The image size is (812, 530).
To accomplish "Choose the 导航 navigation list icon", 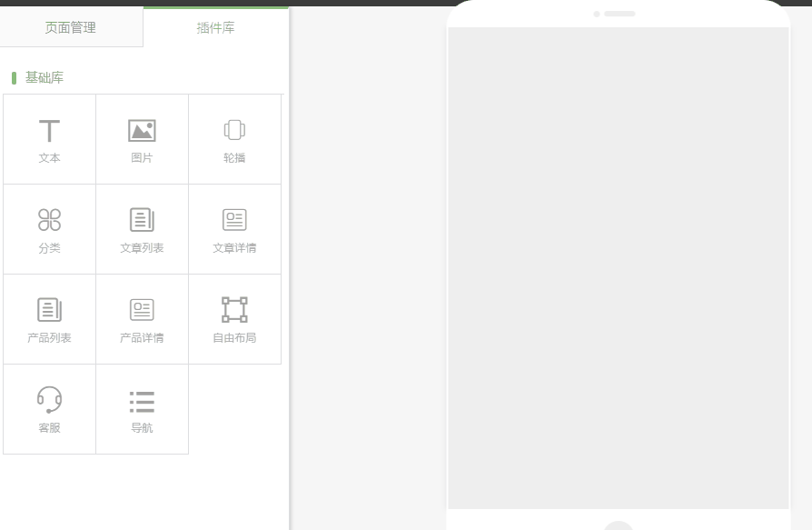I will click(x=142, y=401).
